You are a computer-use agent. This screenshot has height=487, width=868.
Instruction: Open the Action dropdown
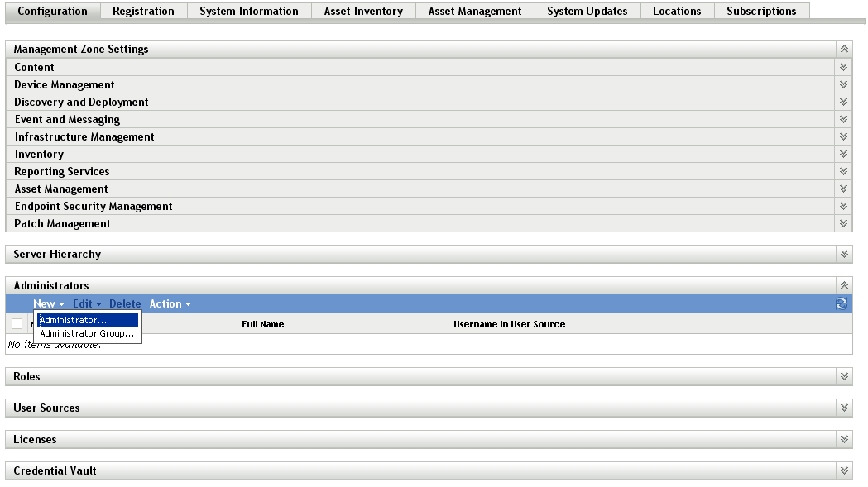pyautogui.click(x=170, y=303)
